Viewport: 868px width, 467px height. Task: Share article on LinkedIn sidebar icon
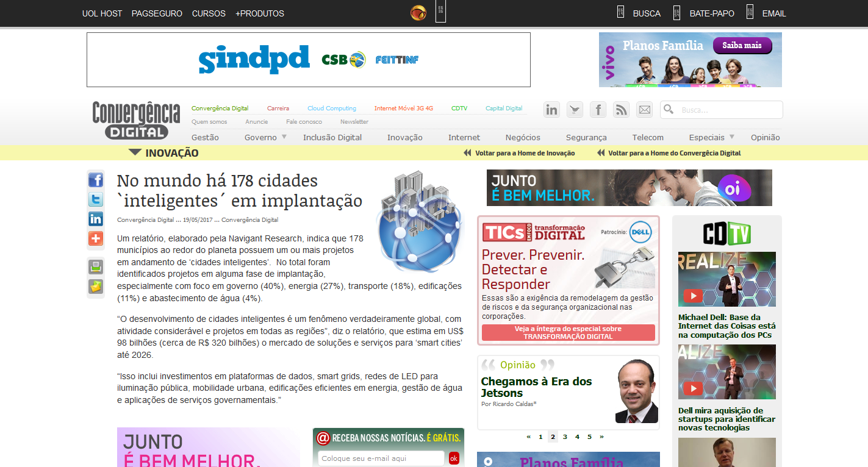click(96, 219)
